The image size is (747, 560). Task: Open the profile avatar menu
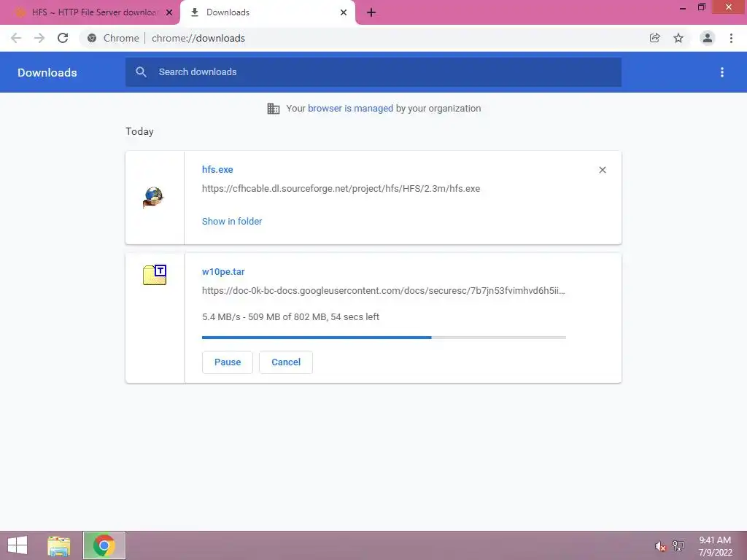(708, 38)
